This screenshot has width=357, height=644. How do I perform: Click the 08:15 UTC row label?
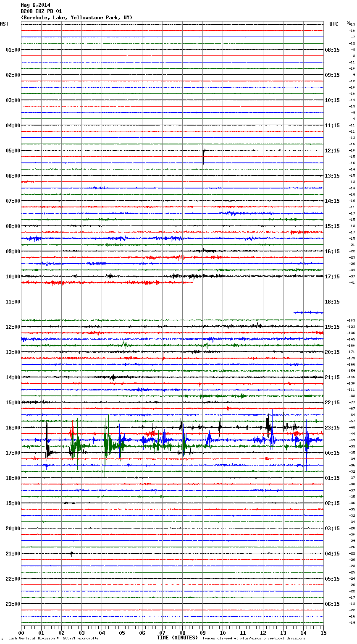point(332,50)
